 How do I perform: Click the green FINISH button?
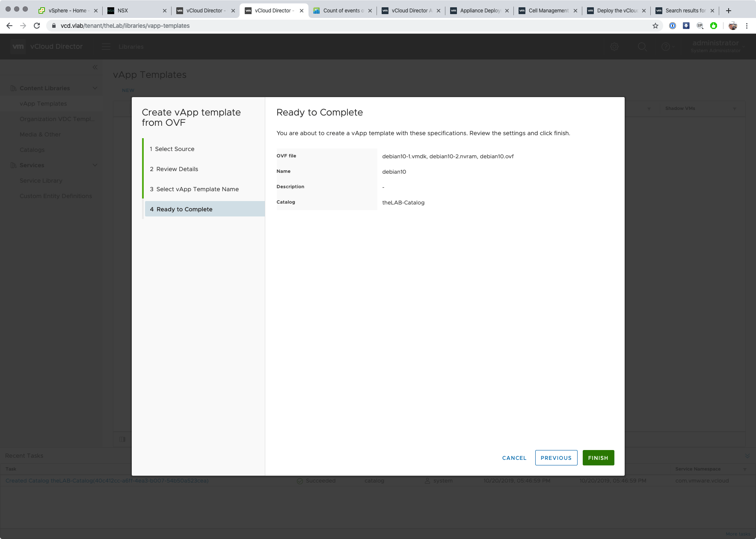click(x=598, y=458)
